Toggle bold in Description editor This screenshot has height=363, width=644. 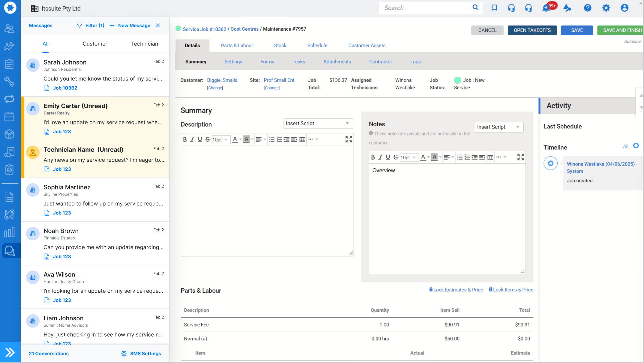coord(185,139)
